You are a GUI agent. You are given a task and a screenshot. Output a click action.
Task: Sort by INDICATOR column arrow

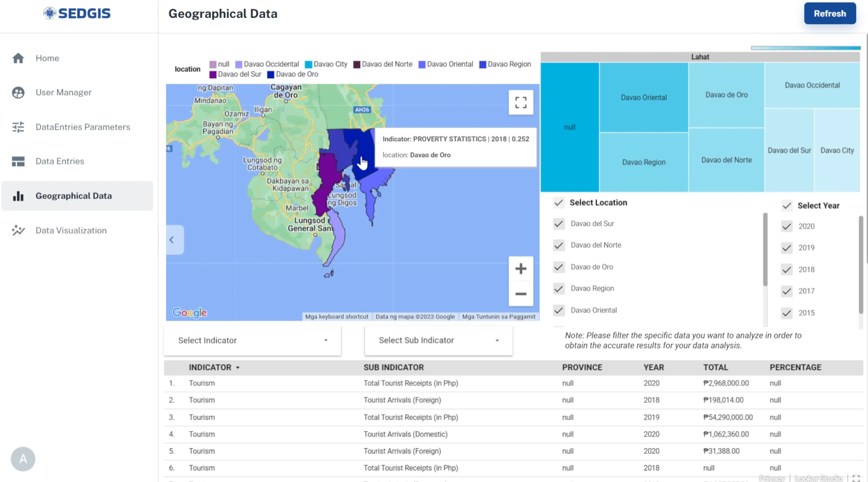pos(238,368)
